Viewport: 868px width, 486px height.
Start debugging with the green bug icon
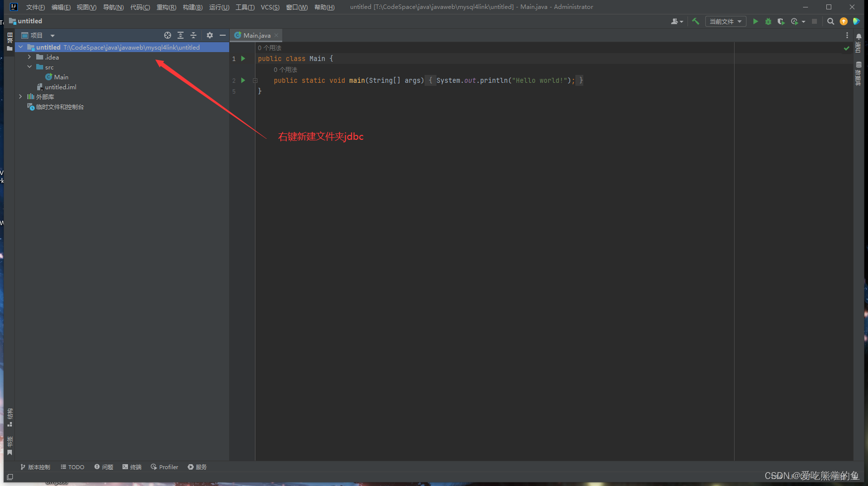768,21
